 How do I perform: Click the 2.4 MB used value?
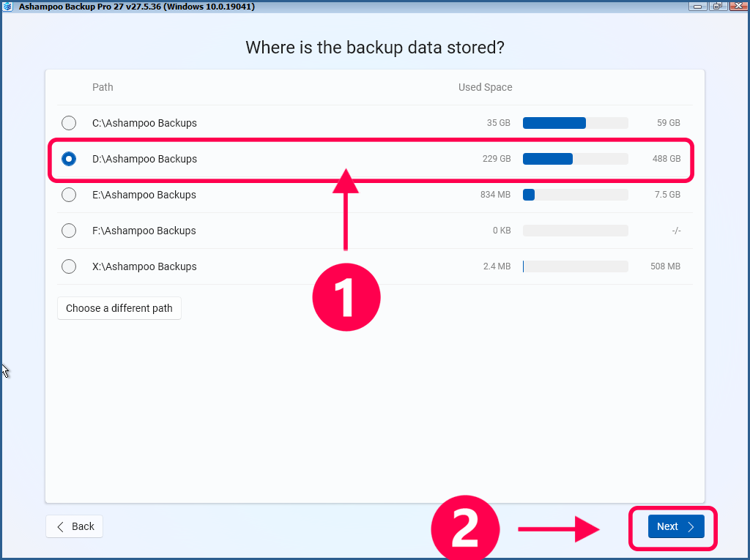coord(497,266)
